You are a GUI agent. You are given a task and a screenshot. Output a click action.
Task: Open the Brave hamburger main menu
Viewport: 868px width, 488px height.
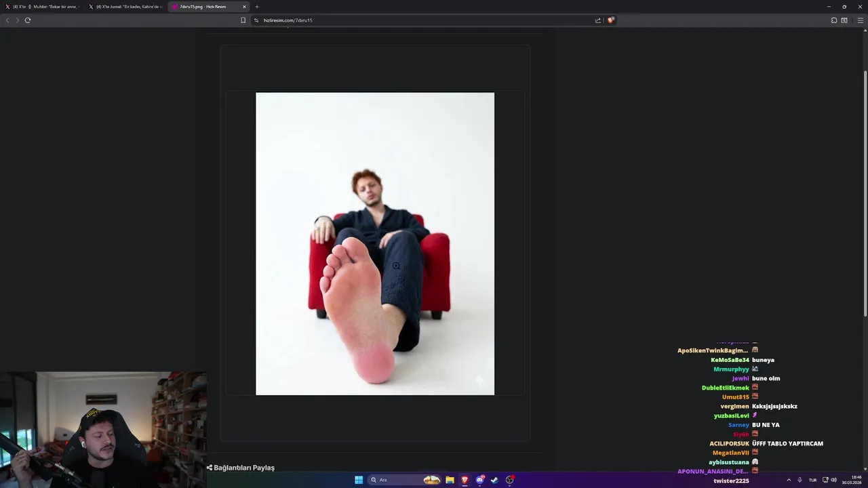[861, 20]
